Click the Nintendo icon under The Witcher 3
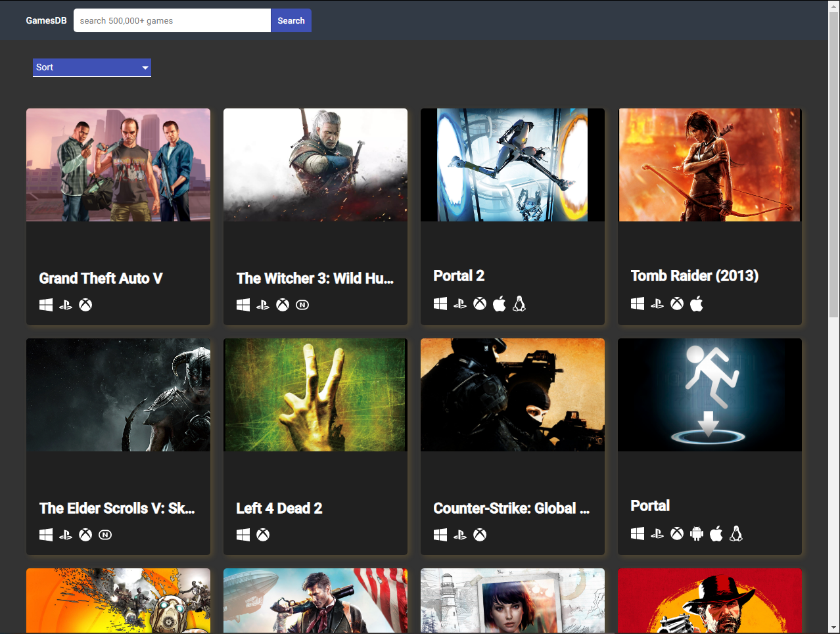 point(302,305)
